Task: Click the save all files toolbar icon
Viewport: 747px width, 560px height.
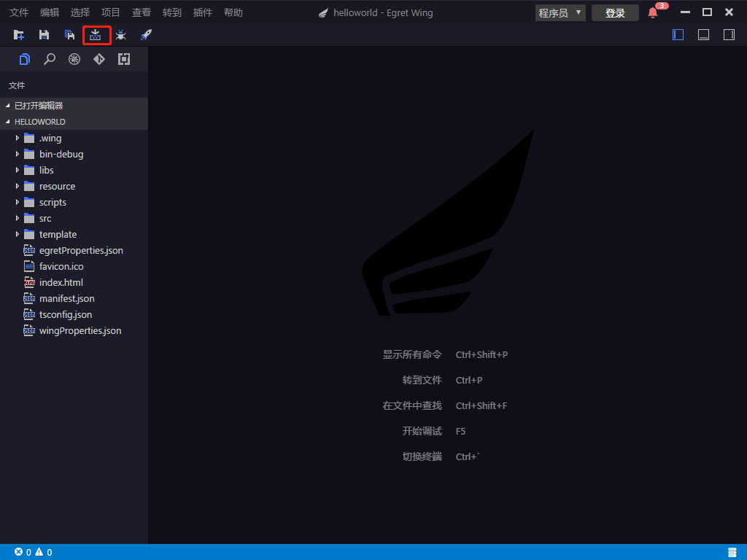Action: [69, 35]
